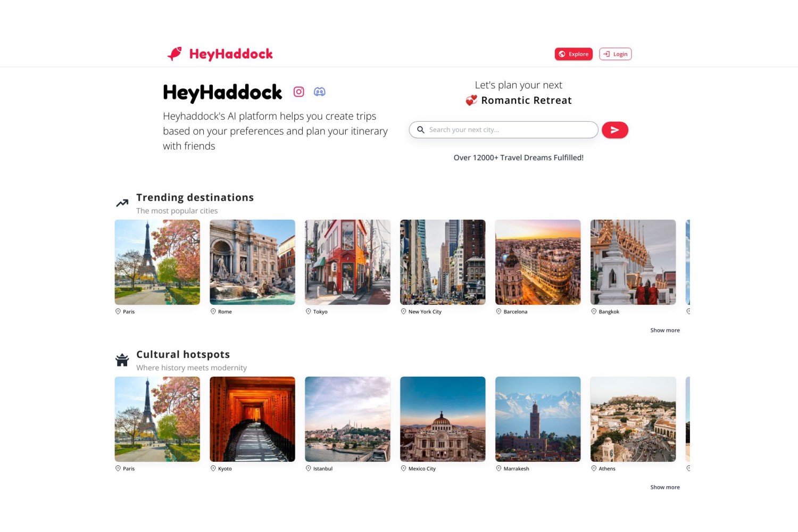Click location pin next to Athens

(x=594, y=469)
